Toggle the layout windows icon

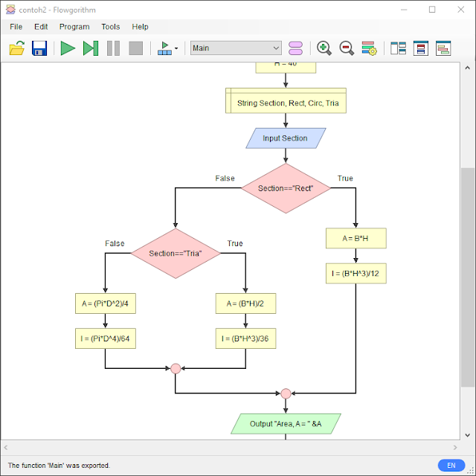pyautogui.click(x=398, y=48)
